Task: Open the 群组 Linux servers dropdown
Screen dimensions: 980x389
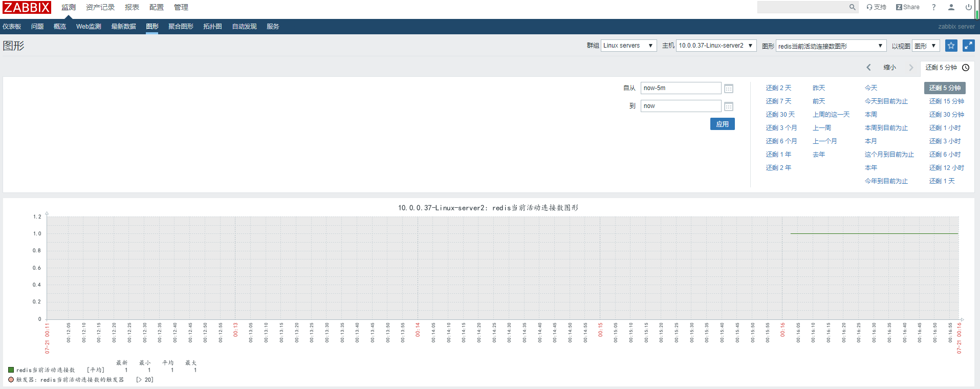Action: [628, 46]
